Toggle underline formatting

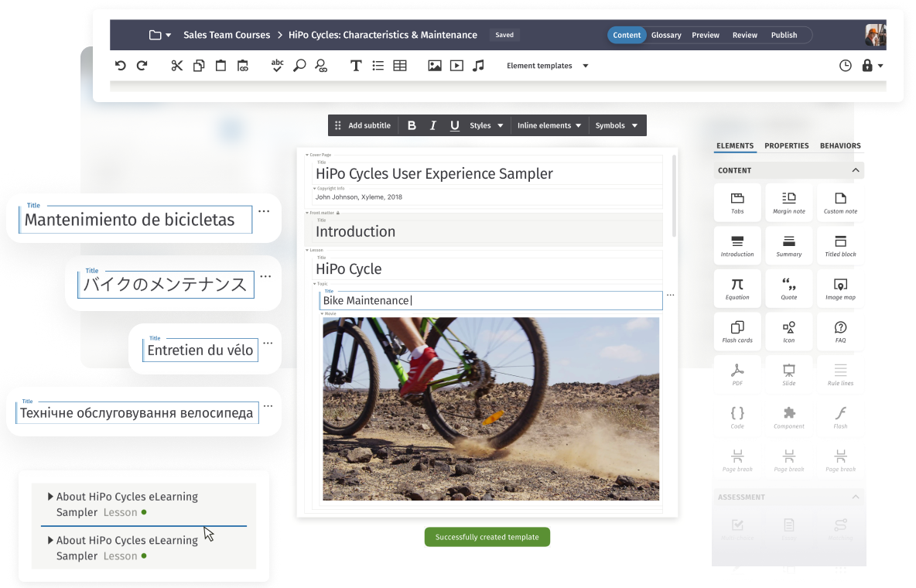click(454, 125)
